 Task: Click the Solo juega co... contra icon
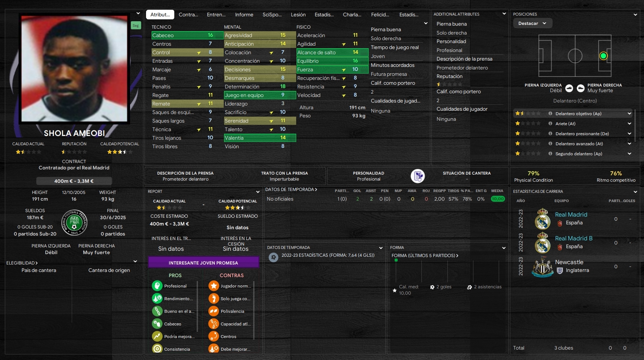pyautogui.click(x=214, y=298)
